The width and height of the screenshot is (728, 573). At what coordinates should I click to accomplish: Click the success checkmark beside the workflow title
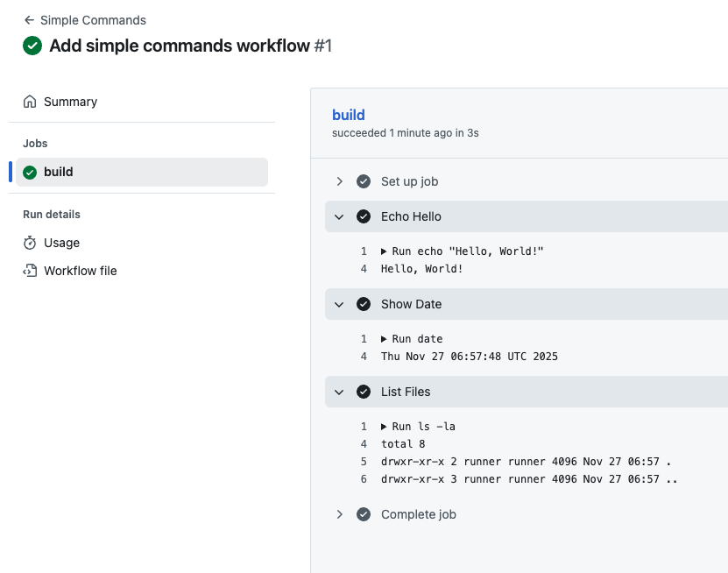pos(32,46)
